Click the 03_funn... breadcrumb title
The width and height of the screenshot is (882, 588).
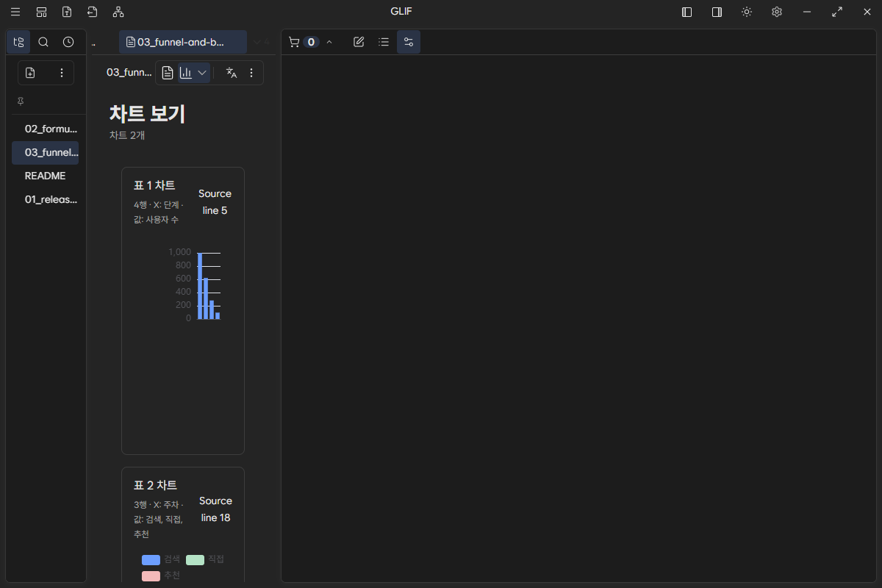click(x=129, y=72)
